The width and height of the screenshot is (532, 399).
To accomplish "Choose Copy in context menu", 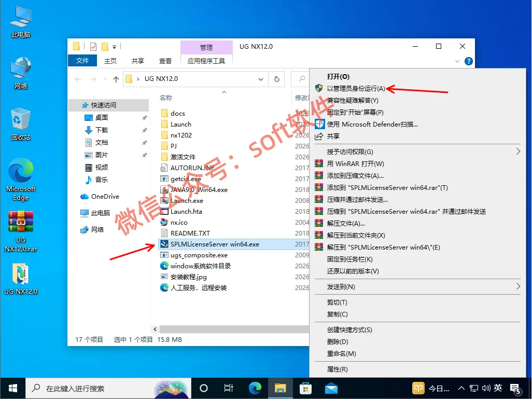I will 417,314.
